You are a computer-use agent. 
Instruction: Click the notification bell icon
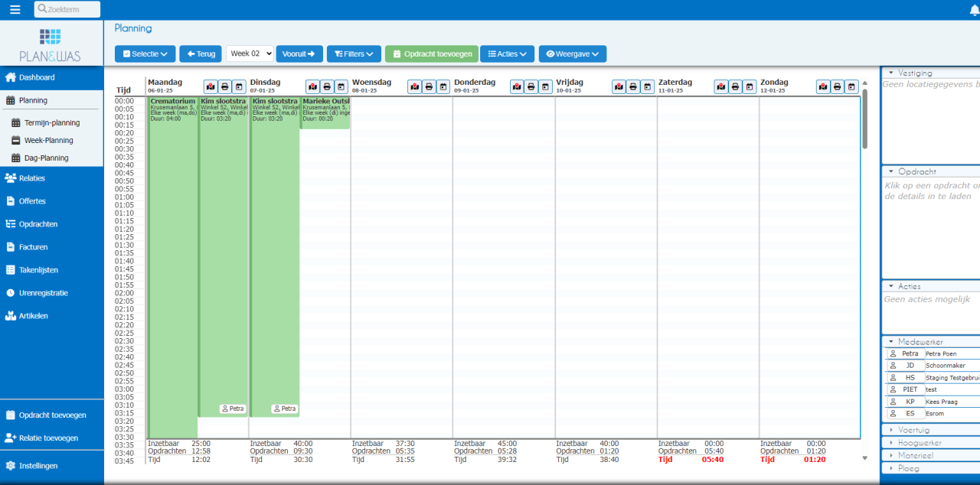pos(974,9)
